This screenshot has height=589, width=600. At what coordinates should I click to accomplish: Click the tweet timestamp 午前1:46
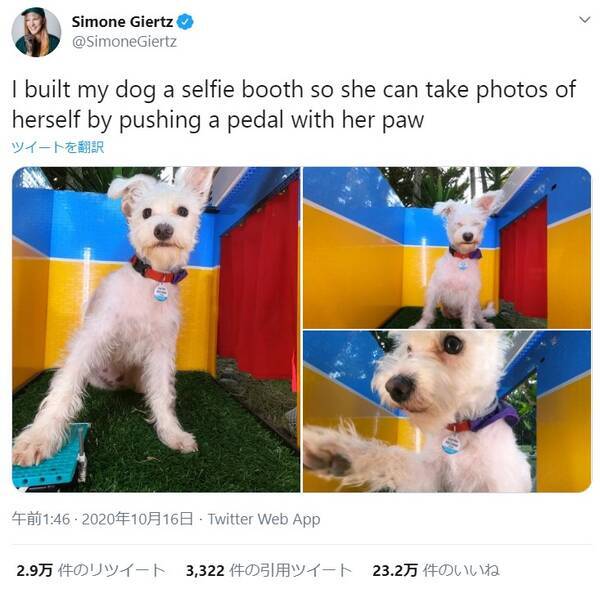coord(41,519)
